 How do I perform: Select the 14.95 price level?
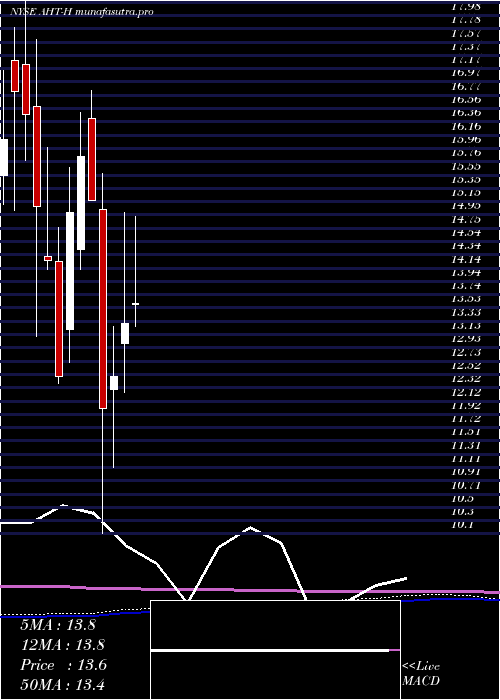click(x=466, y=206)
